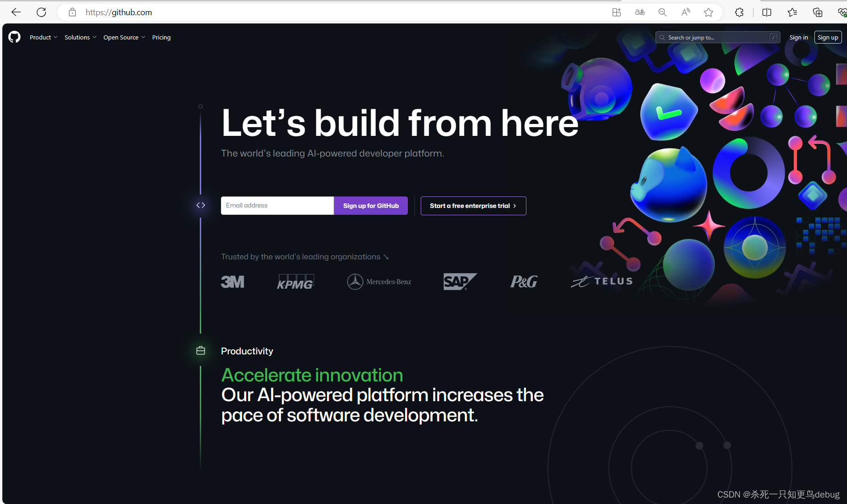Screen dimensions: 847x504
Task: Click Sign up for GitHub button
Action: click(x=371, y=206)
